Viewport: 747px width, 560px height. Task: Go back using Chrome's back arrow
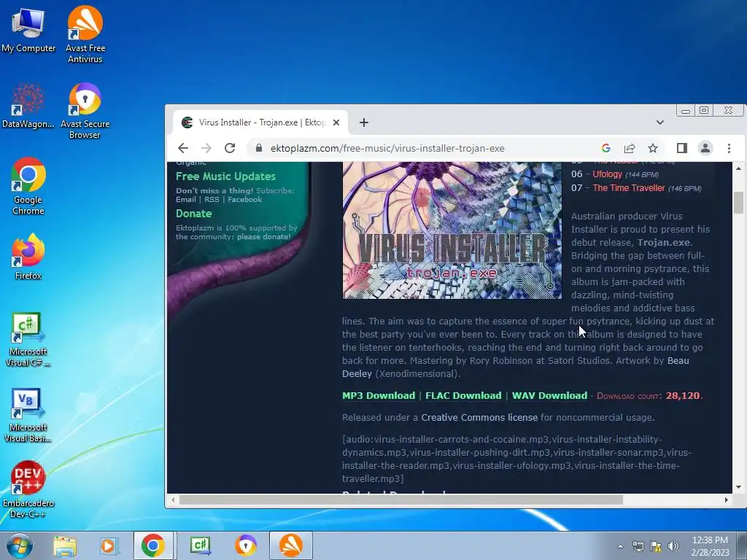pos(183,148)
